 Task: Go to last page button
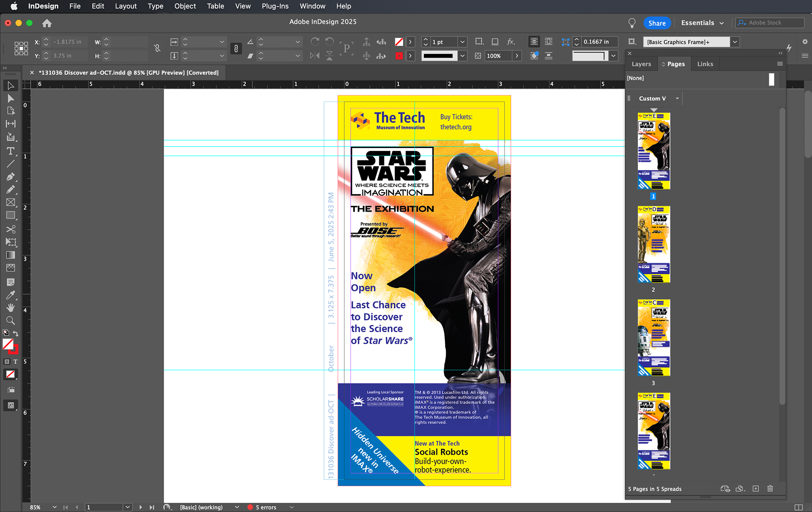151,507
